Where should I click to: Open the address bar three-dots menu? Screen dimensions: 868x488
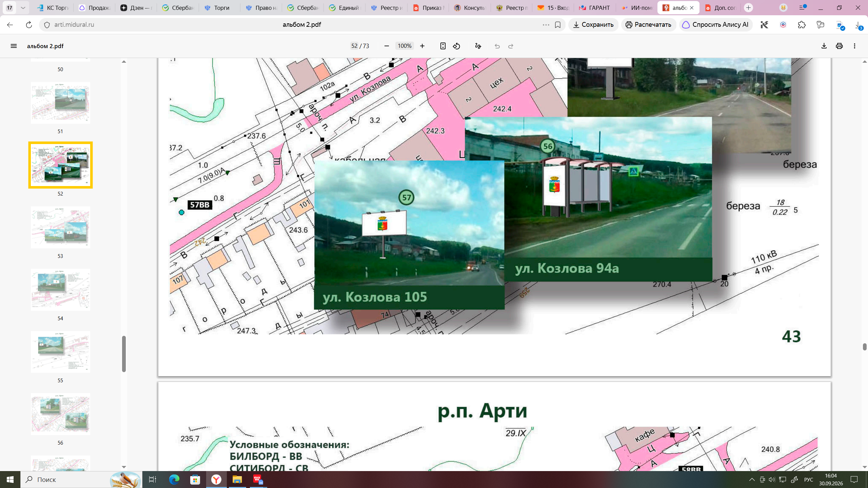pyautogui.click(x=546, y=25)
